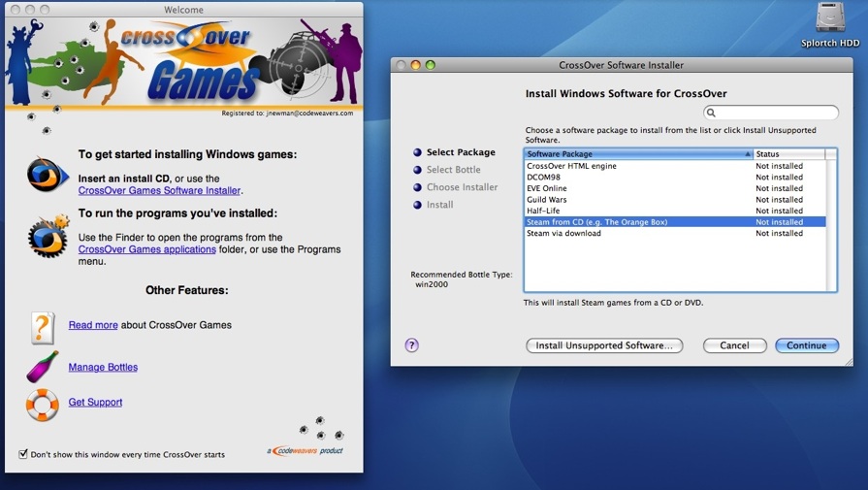Click the gear CrossOver icon beside run programs text
This screenshot has width=868, height=490.
[48, 237]
